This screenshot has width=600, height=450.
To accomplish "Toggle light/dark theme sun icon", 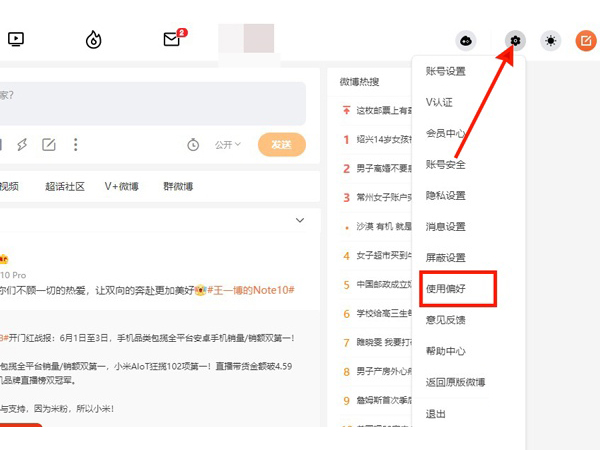I will point(550,41).
